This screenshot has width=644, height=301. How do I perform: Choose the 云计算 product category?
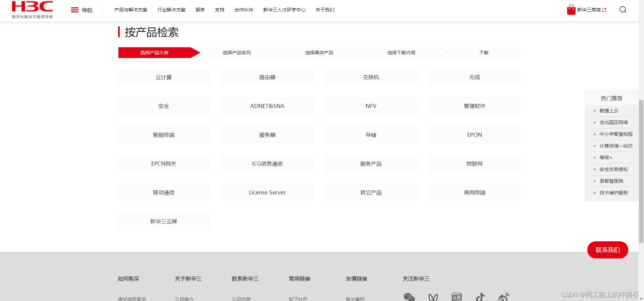pyautogui.click(x=164, y=77)
